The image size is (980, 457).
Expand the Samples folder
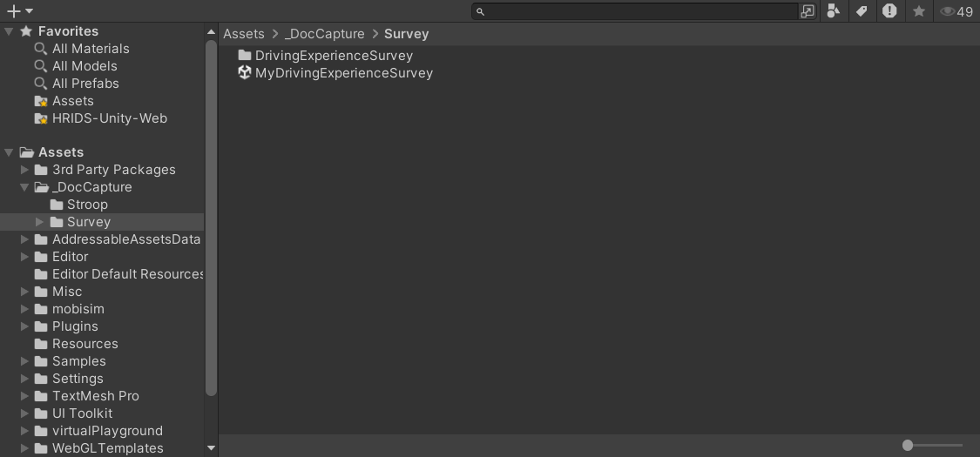[24, 362]
